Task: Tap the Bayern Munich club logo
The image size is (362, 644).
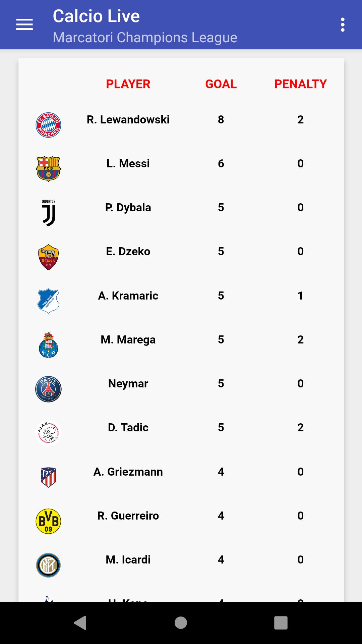Action: click(48, 125)
